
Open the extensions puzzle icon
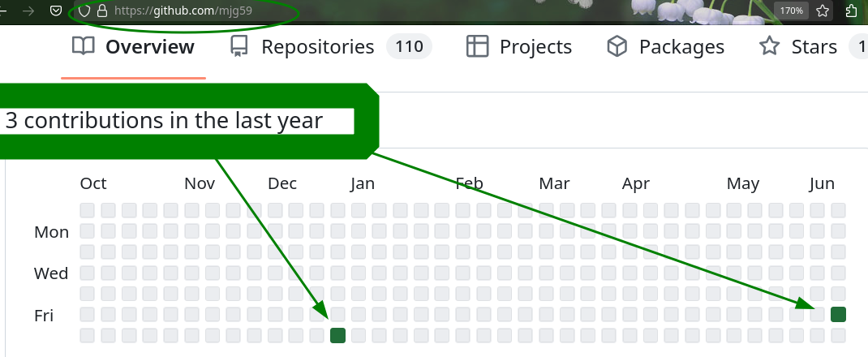(x=852, y=11)
